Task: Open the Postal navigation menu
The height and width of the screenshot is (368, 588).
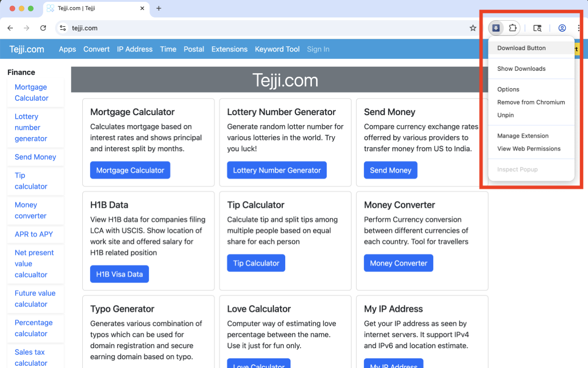Action: [x=194, y=49]
